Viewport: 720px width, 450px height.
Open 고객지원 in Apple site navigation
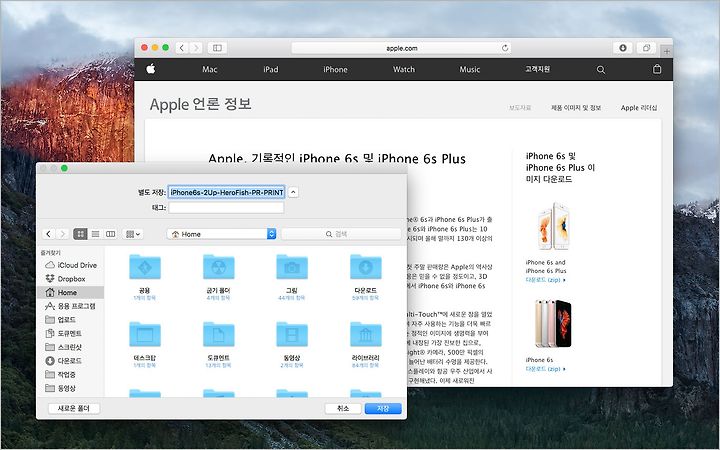pos(537,69)
